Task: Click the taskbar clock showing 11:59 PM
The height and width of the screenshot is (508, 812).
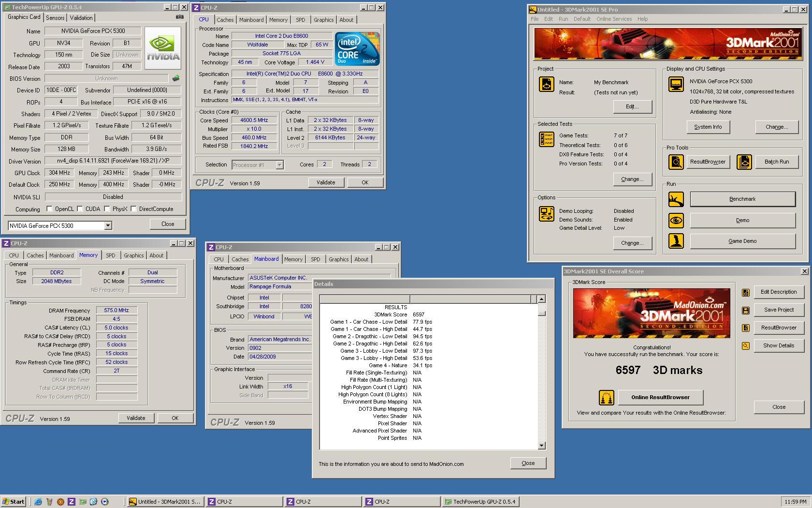Action: pos(796,502)
